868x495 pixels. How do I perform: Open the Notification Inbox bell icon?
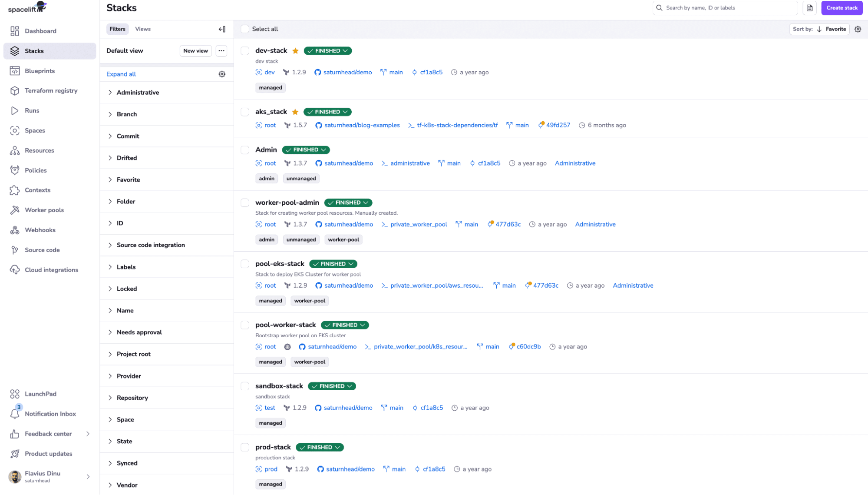[15, 413]
